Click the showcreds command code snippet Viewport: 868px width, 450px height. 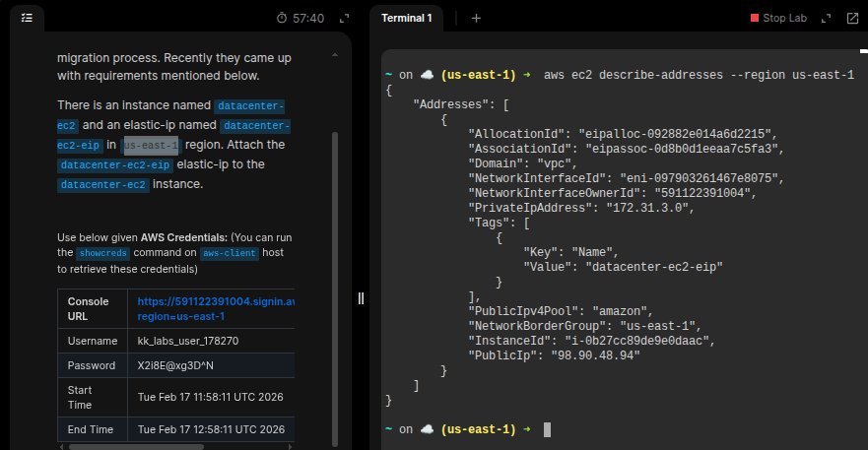point(102,253)
